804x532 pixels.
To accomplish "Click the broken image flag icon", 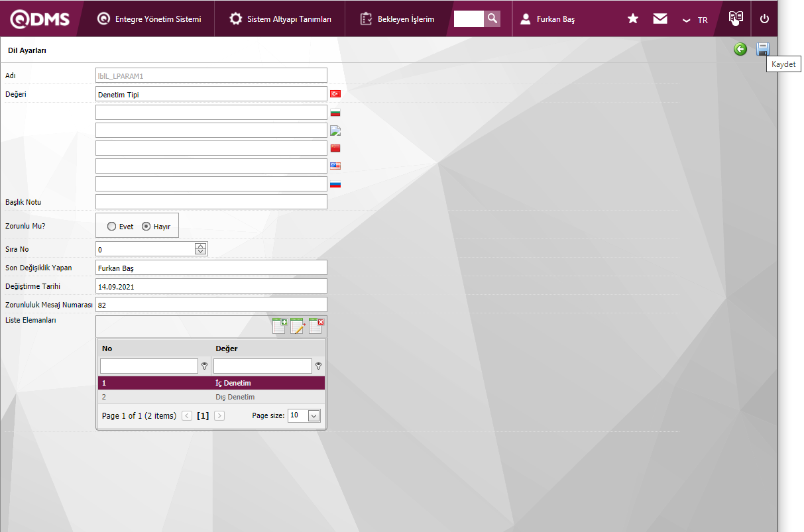I will pos(335,131).
